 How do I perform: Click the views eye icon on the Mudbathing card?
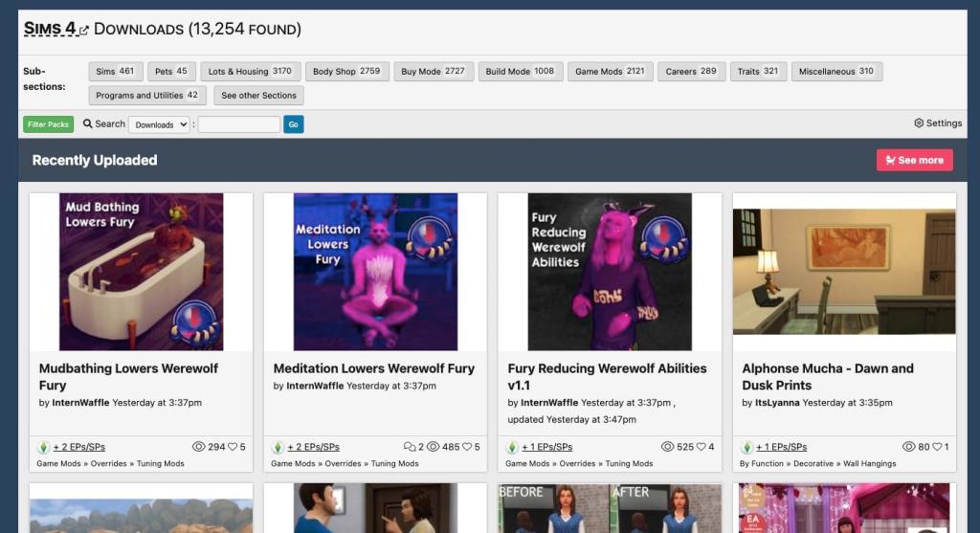pyautogui.click(x=198, y=447)
